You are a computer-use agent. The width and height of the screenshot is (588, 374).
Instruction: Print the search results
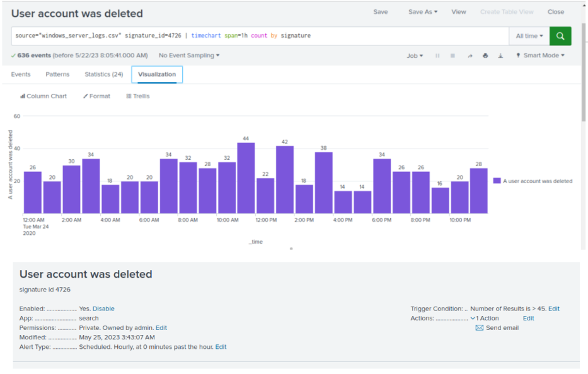(x=485, y=55)
